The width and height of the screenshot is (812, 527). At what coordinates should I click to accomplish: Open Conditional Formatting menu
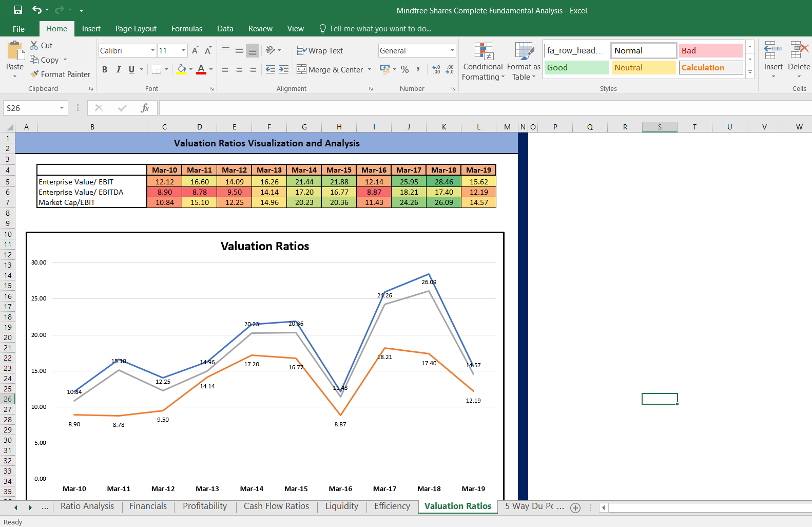click(483, 61)
